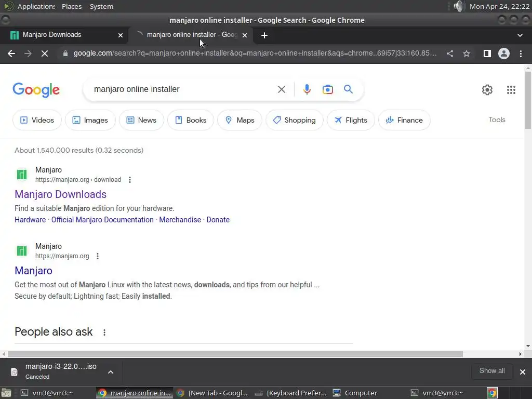
Task: Click the address bar URL
Action: (x=255, y=54)
